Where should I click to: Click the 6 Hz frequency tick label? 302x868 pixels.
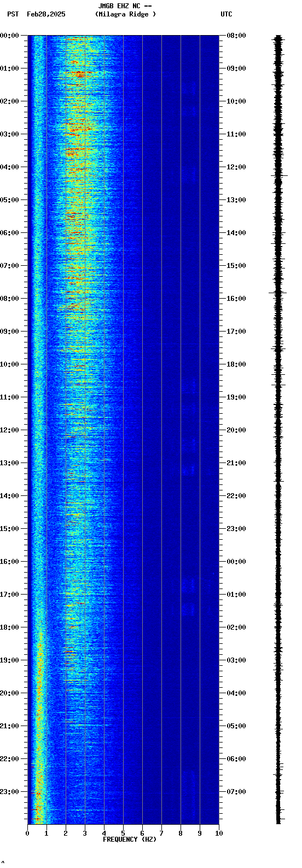[142, 833]
